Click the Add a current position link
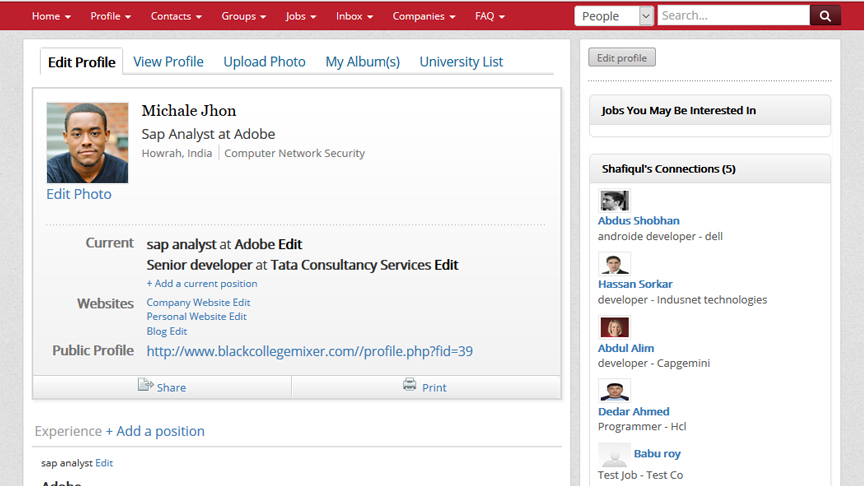 [x=202, y=284]
